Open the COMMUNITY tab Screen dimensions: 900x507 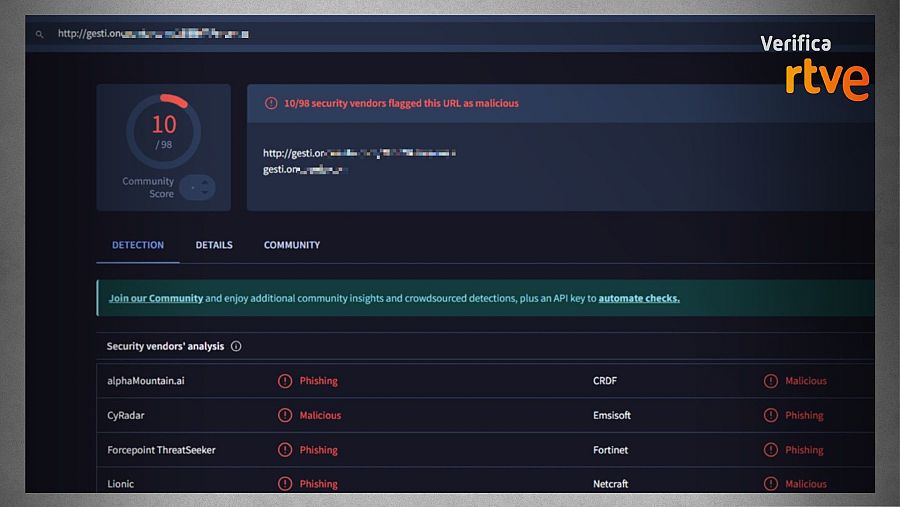292,245
